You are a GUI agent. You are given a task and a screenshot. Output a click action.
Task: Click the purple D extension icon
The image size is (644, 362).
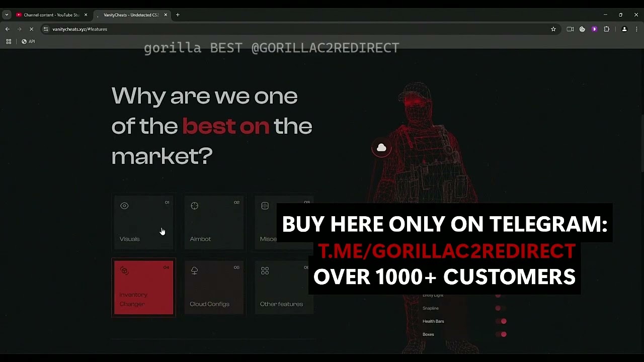[594, 29]
